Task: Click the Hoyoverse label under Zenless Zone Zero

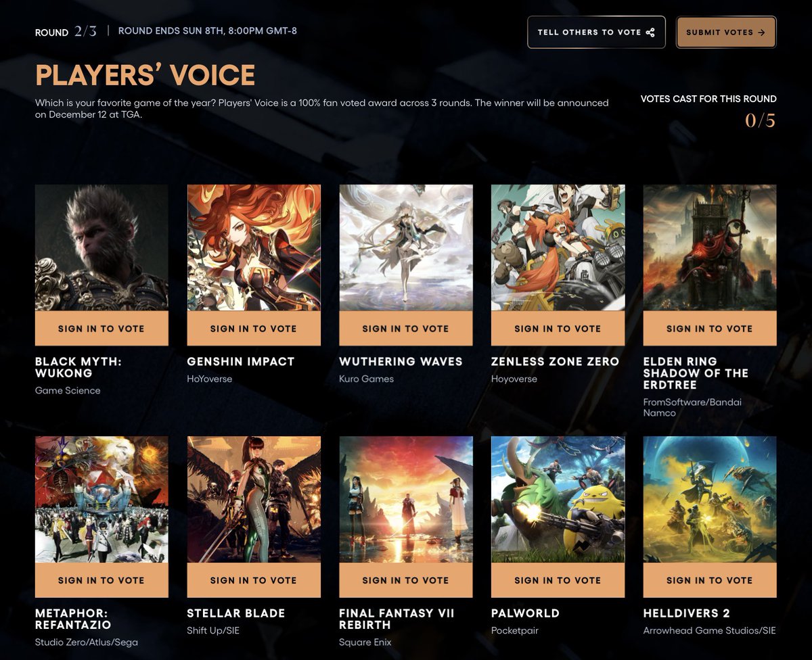Action: tap(514, 379)
